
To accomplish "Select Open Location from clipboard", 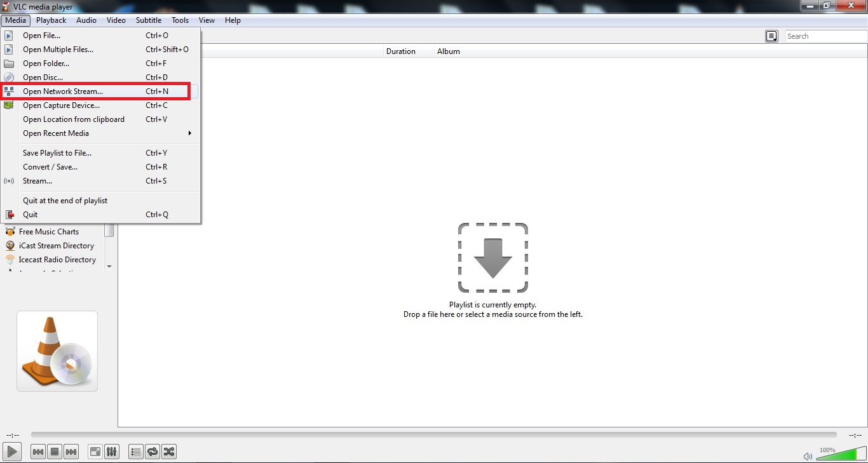I will pyautogui.click(x=100, y=119).
